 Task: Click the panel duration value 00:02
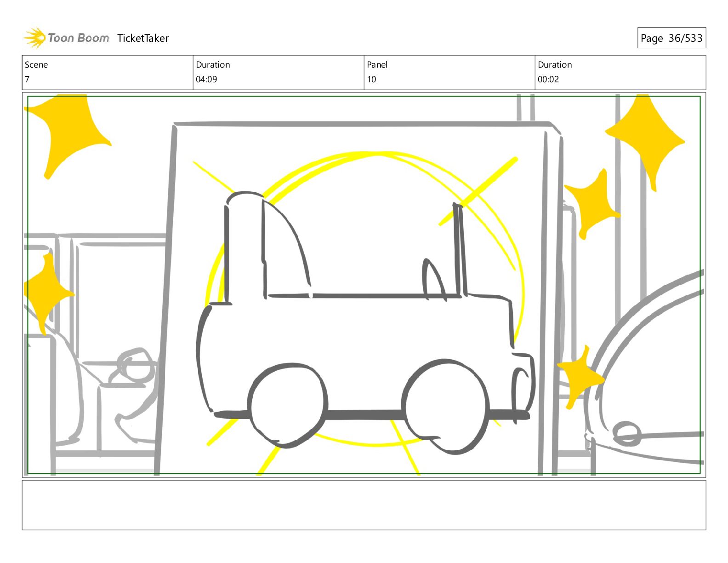pyautogui.click(x=548, y=79)
